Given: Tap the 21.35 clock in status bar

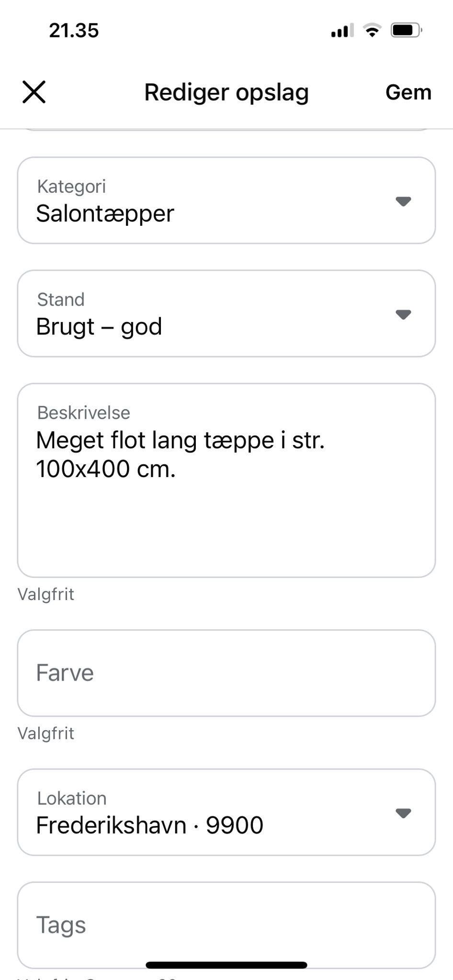Looking at the screenshot, I should click(x=74, y=31).
